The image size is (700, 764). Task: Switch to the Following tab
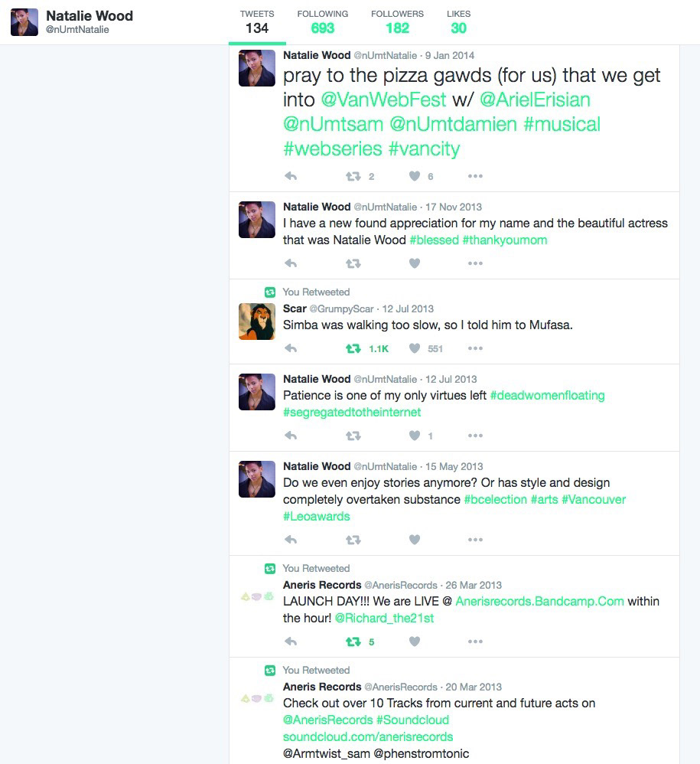click(x=323, y=22)
